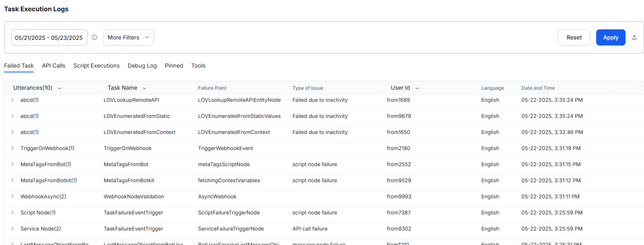The height and width of the screenshot is (245, 644).
Task: Open the Utterances(10) column dropdown
Action: coord(59,88)
